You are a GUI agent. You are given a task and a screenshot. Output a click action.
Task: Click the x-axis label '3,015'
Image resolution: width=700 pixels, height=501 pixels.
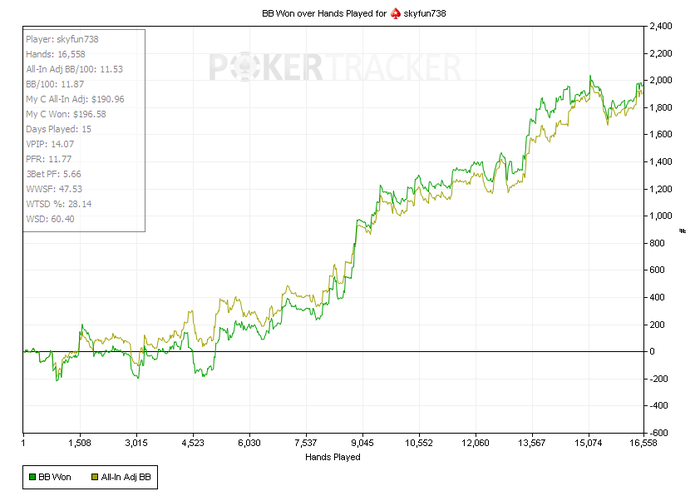point(136,443)
